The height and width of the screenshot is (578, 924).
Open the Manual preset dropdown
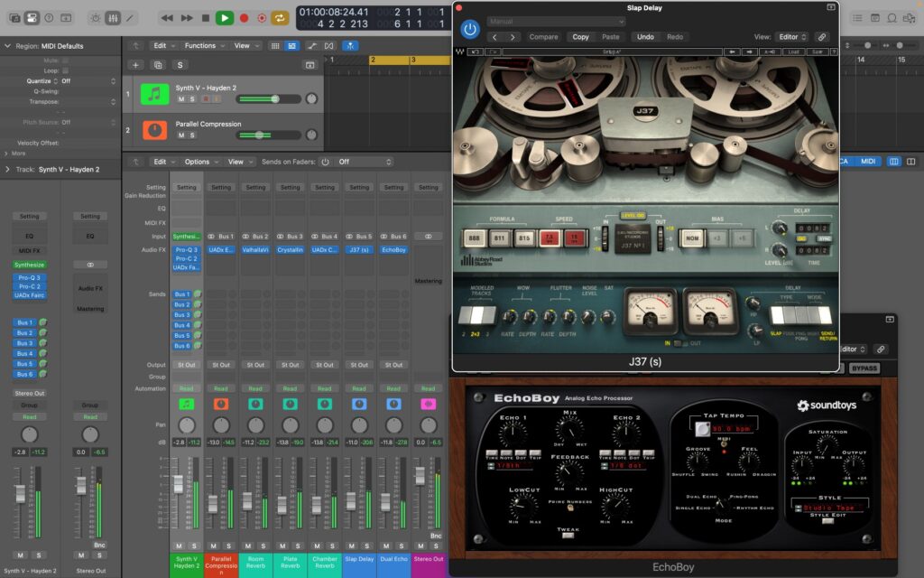[556, 21]
